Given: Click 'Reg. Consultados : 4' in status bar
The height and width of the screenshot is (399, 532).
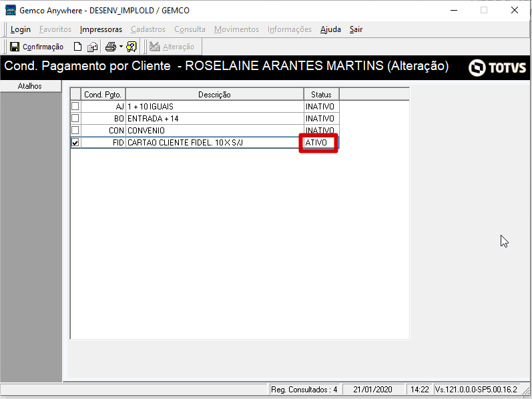Looking at the screenshot, I should [x=304, y=389].
